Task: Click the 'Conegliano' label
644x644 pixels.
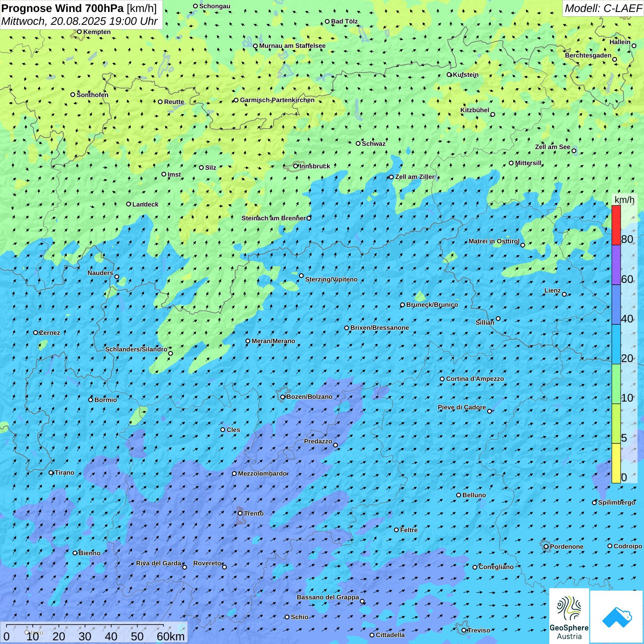Action: (x=496, y=567)
